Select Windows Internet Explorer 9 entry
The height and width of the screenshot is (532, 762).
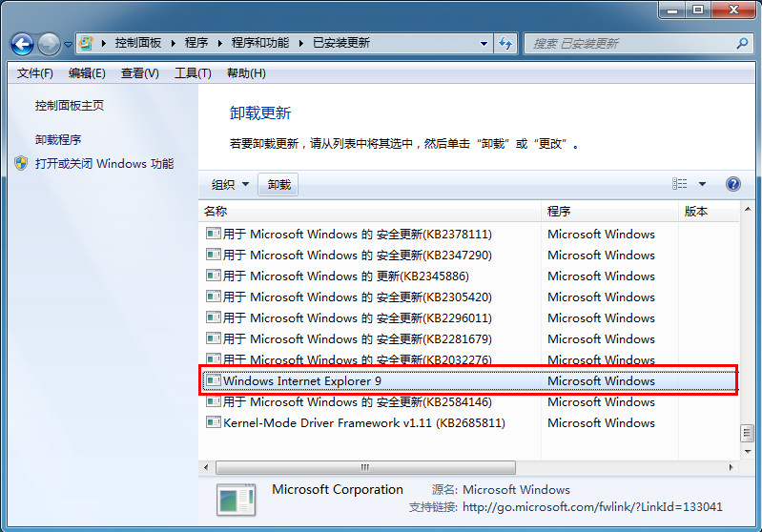tap(469, 381)
